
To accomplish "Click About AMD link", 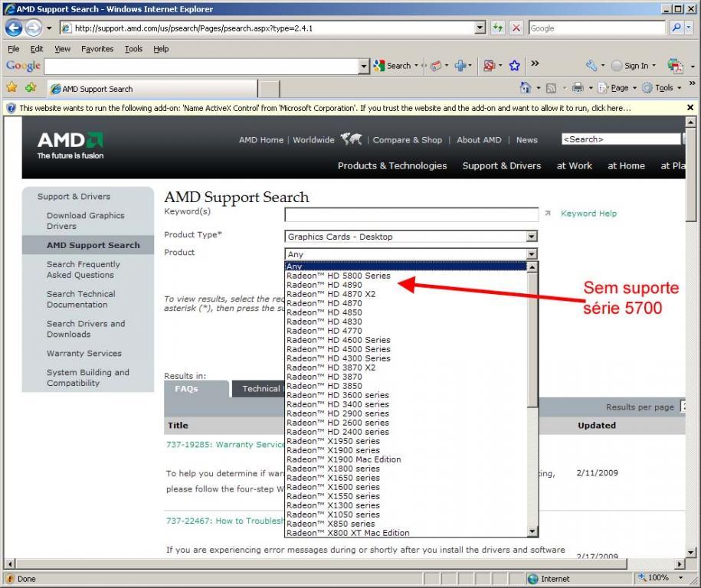I will pos(479,140).
